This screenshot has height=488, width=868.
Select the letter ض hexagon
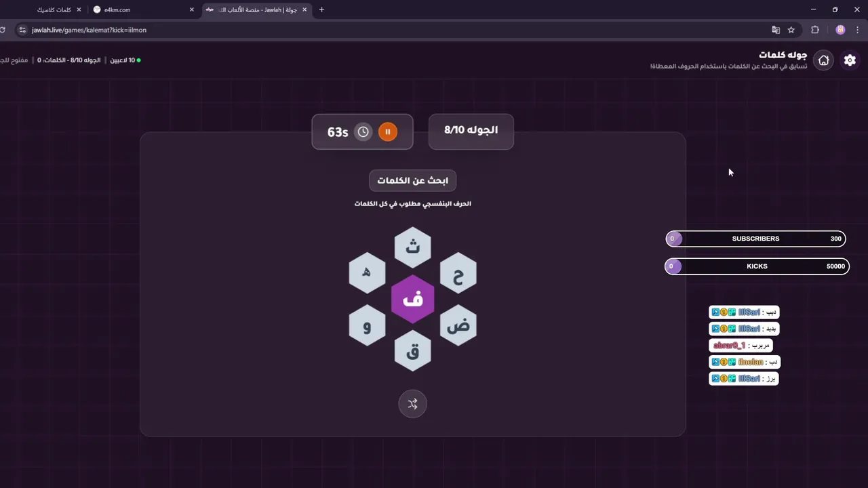[x=458, y=325]
